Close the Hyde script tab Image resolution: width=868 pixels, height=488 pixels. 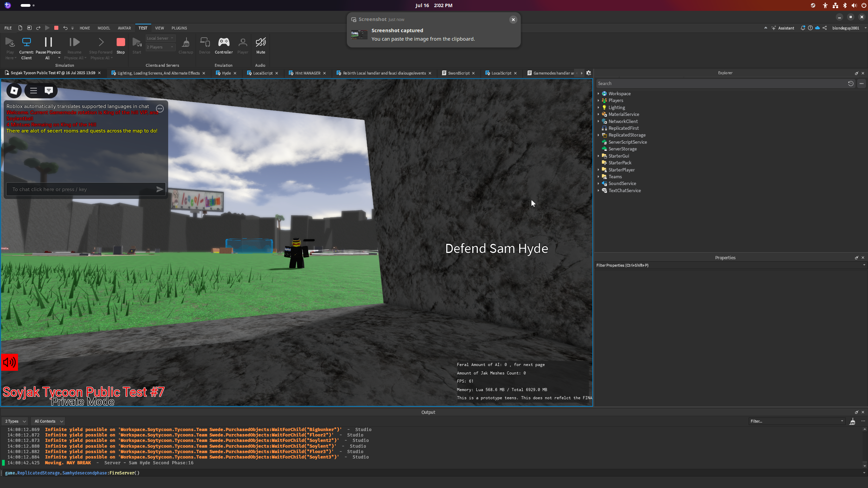click(235, 73)
